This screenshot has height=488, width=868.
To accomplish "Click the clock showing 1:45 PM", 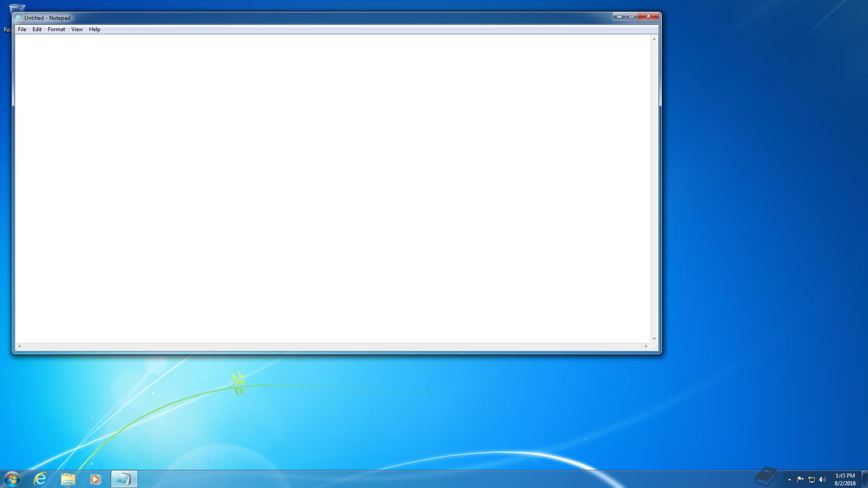I will point(845,479).
